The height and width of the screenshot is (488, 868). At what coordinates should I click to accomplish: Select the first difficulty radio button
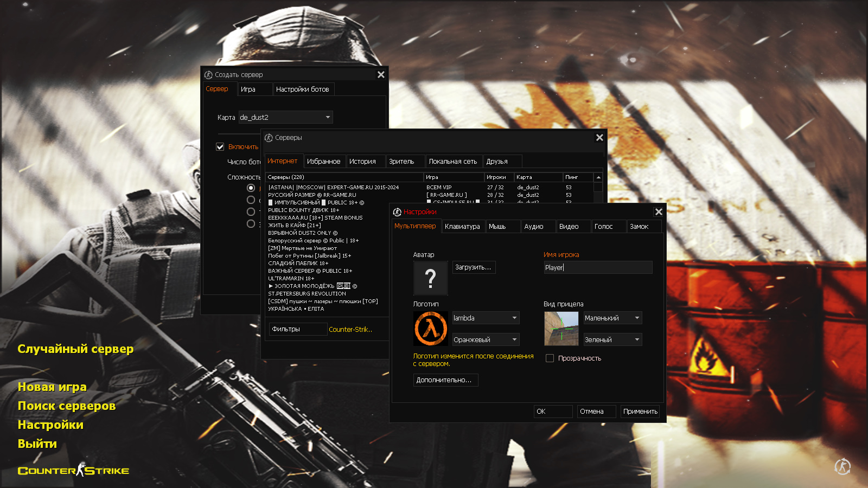click(x=251, y=188)
